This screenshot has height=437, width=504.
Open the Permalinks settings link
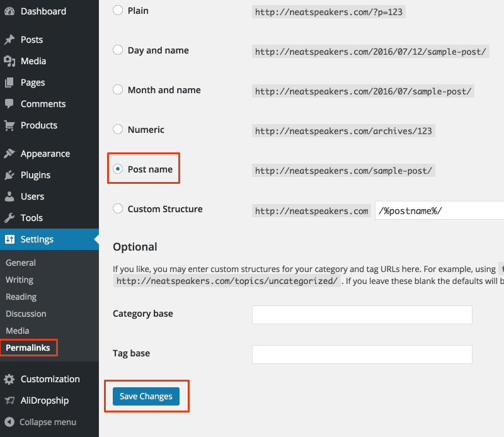coord(28,348)
